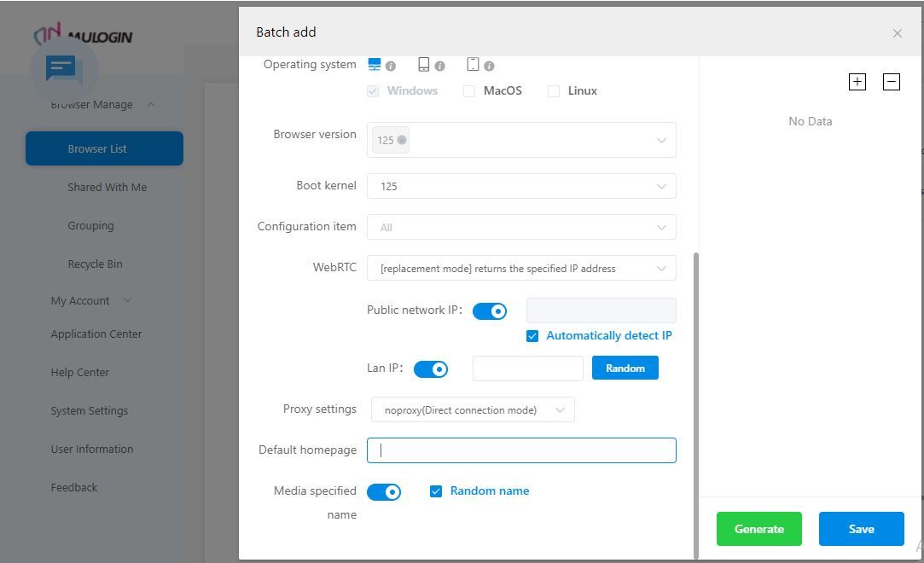The image size is (924, 563).
Task: Open info tooltip beside tablet icon
Action: (x=489, y=67)
